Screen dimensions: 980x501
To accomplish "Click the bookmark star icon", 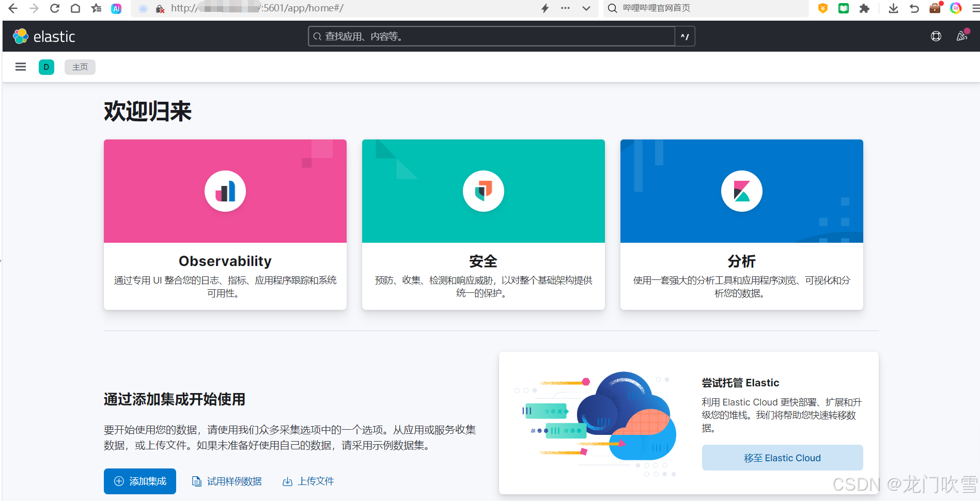I will [96, 8].
